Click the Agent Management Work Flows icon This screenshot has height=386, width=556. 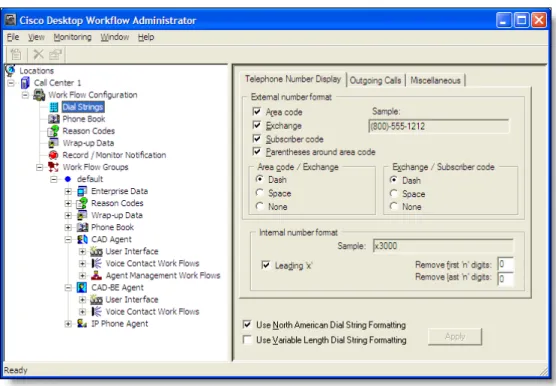point(96,275)
